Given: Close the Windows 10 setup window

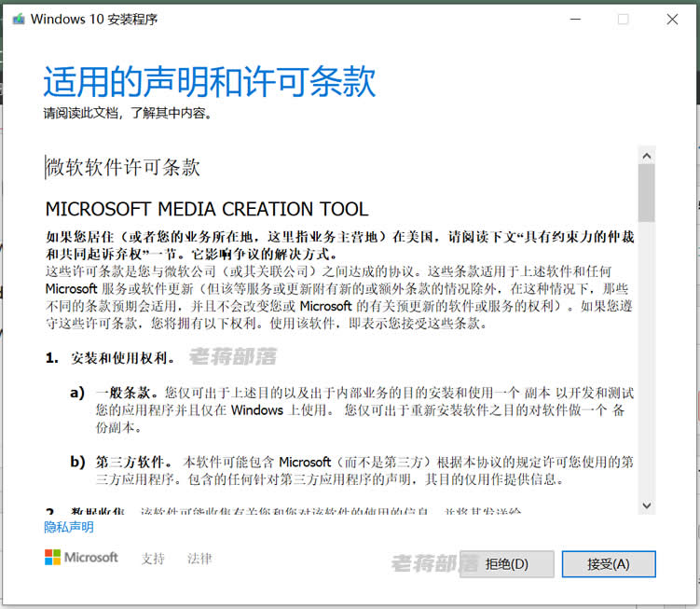Looking at the screenshot, I should pyautogui.click(x=672, y=20).
